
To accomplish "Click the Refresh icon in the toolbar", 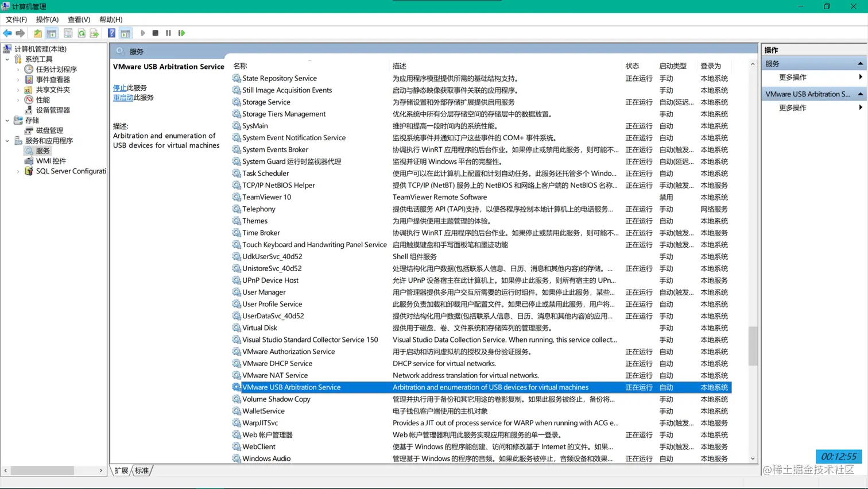I will [82, 33].
